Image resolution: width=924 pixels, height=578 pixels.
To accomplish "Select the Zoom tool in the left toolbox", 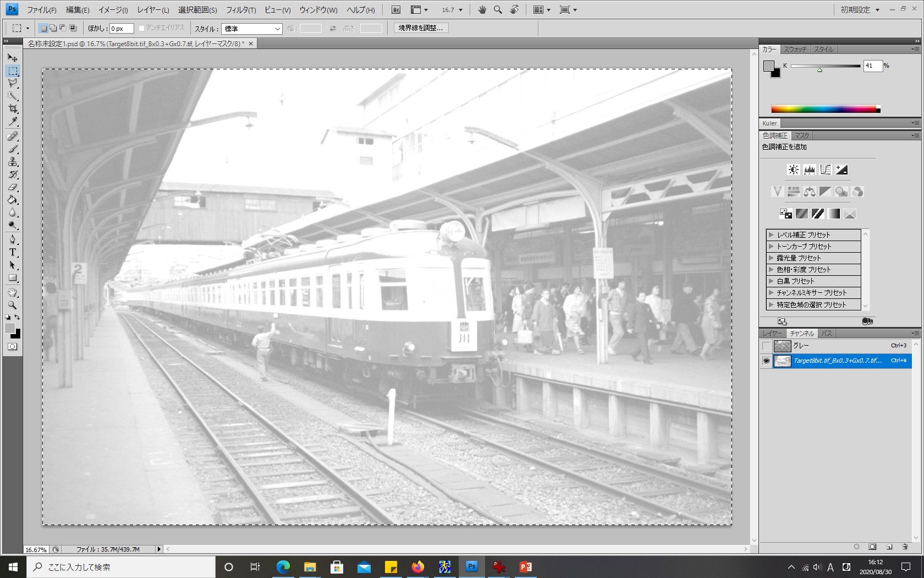I will pyautogui.click(x=13, y=305).
